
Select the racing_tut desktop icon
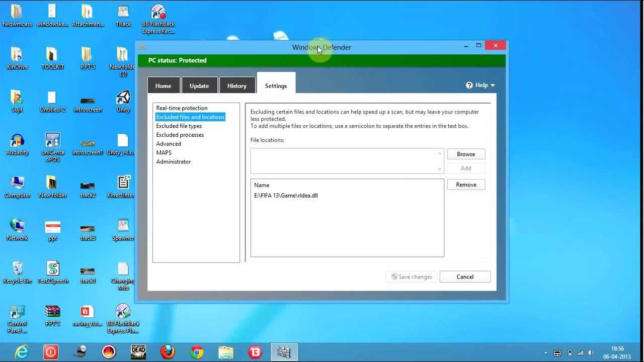[x=88, y=315]
